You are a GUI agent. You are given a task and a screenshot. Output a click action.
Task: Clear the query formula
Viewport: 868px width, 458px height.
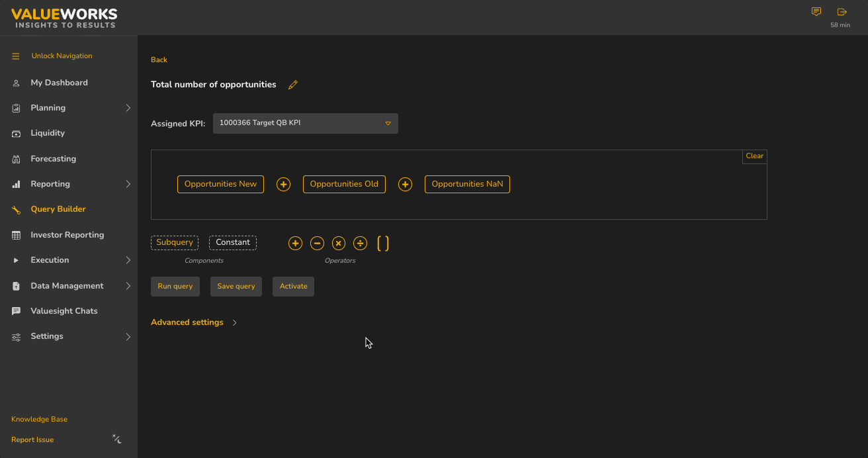click(x=755, y=156)
